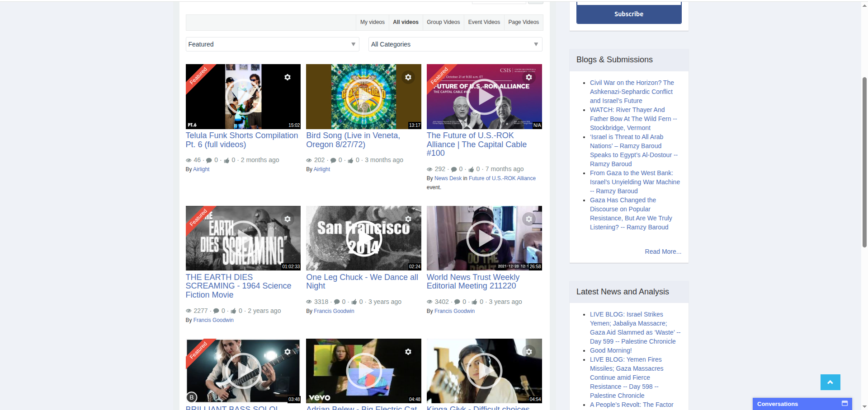
Task: Open 'Israel is Threat to All Arab Nations' post
Action: (634, 150)
